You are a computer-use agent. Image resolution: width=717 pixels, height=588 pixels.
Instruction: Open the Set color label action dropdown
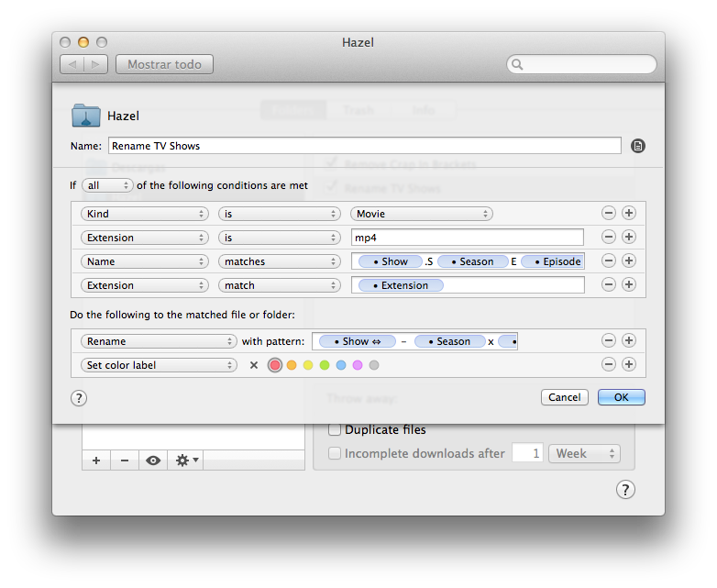tap(159, 365)
